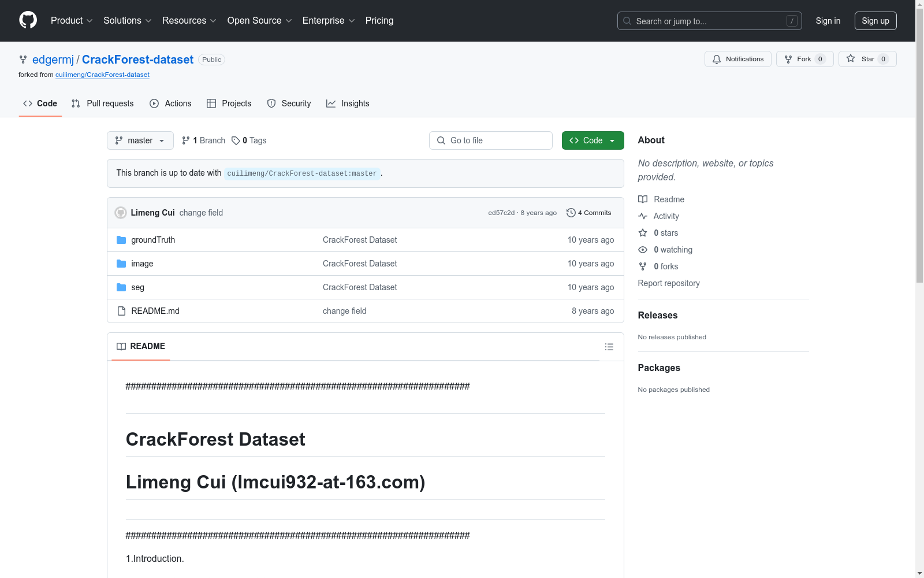View the 4 Commits history
Viewport: 924px width, 578px height.
click(x=588, y=213)
